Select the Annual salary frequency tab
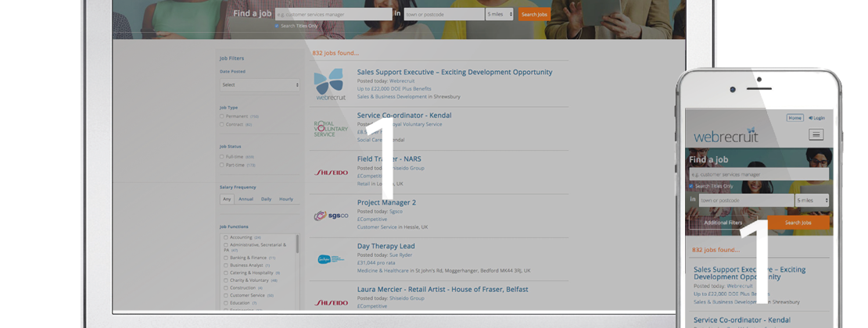Screen dimensions: 868x328 pos(246,199)
